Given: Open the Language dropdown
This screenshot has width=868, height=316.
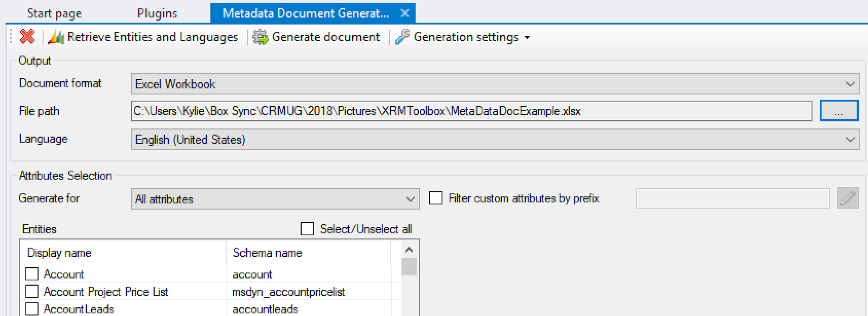Looking at the screenshot, I should [x=850, y=139].
